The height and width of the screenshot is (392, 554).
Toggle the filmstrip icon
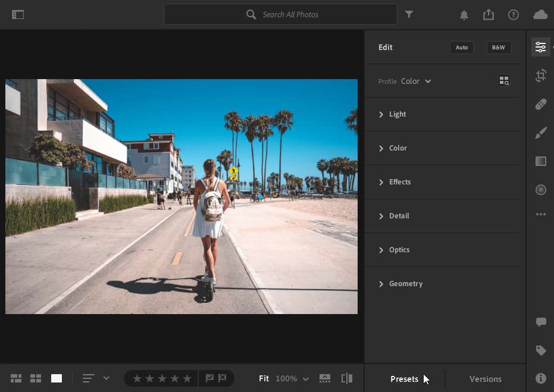[325, 378]
